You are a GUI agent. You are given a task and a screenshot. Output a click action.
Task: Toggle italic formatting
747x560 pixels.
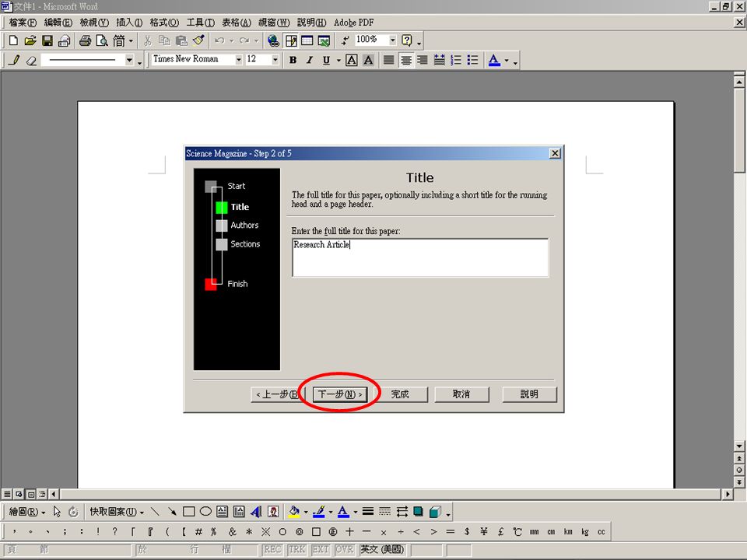[x=310, y=60]
